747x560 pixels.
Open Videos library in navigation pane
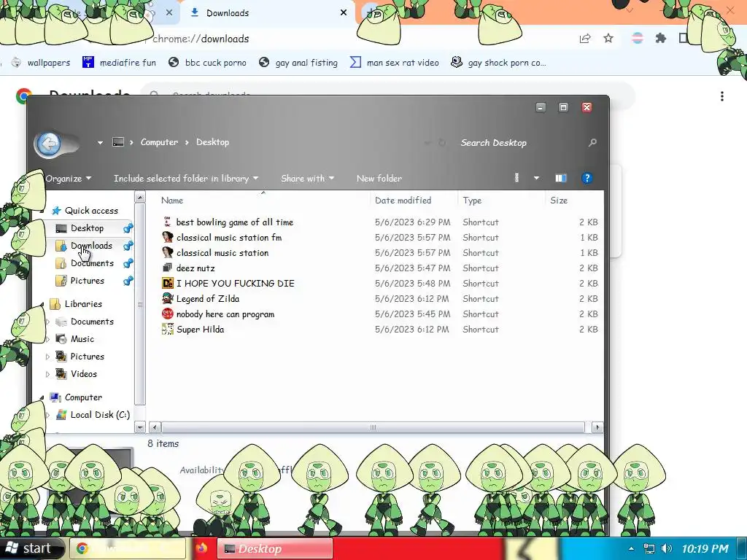coord(83,374)
